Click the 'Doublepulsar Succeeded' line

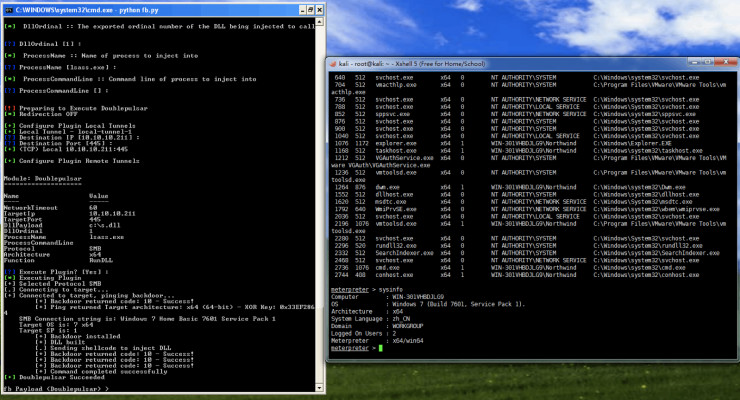[54, 377]
